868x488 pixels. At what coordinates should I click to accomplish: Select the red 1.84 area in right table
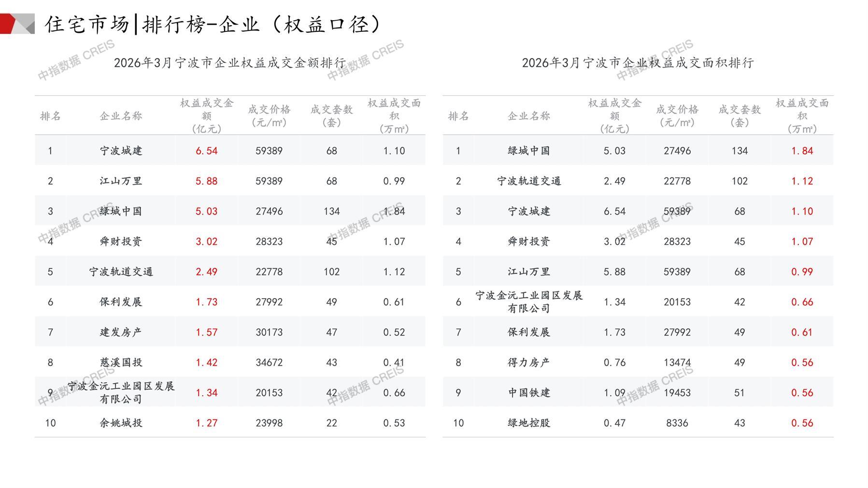pos(802,151)
